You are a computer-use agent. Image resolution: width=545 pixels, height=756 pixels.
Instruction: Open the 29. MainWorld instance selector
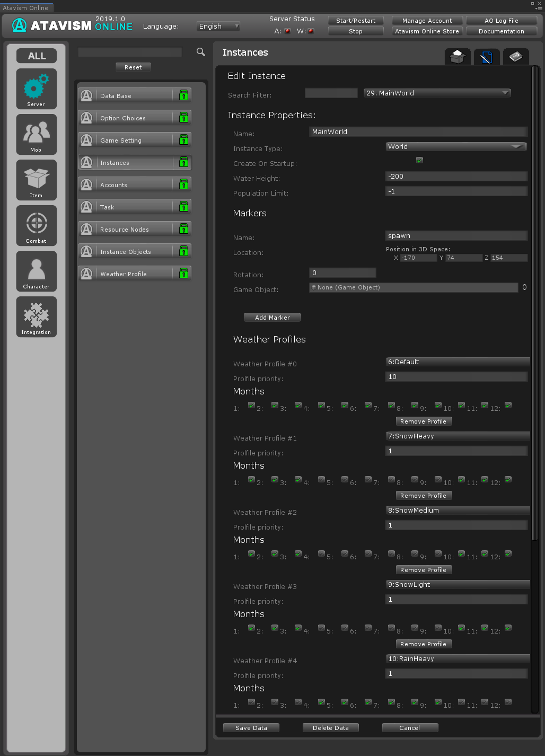[x=437, y=93]
